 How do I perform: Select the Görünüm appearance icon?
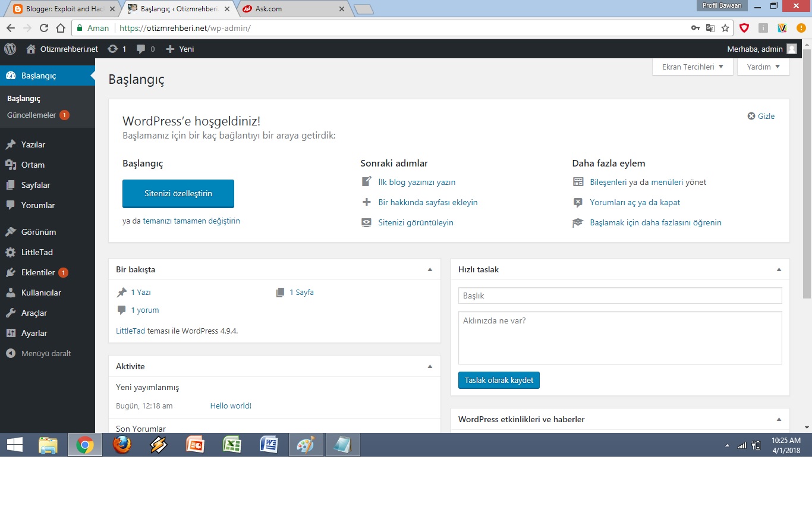10,232
